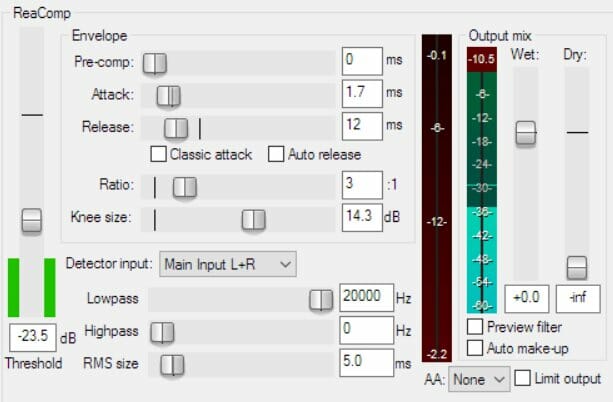The width and height of the screenshot is (613, 402).
Task: Enable the Limit output checkbox
Action: (523, 378)
